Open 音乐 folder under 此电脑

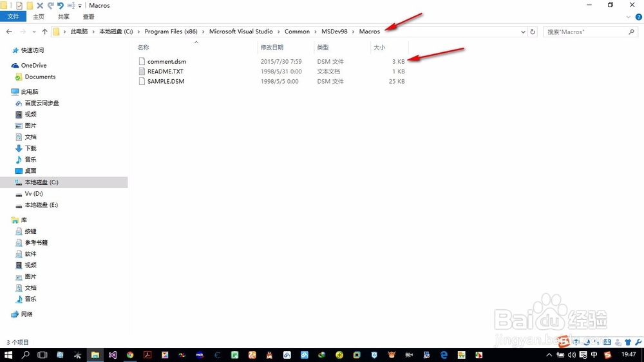click(x=30, y=160)
